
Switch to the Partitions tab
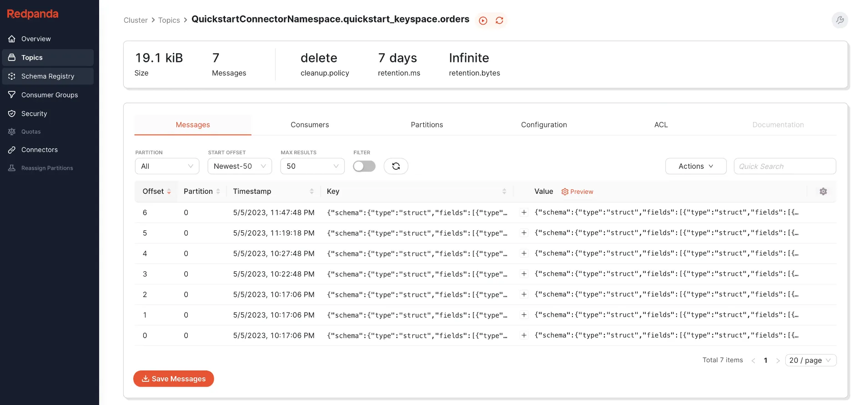point(427,125)
